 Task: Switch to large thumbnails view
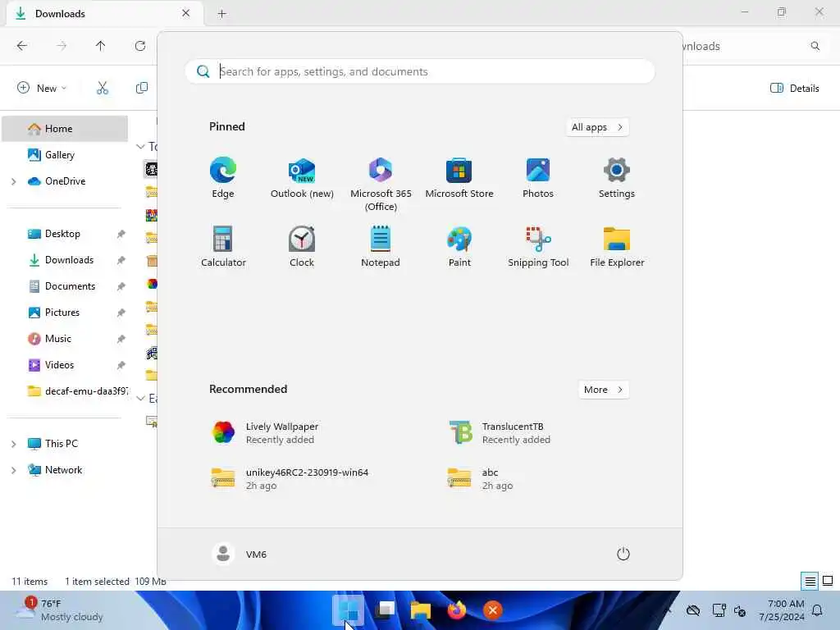828,581
